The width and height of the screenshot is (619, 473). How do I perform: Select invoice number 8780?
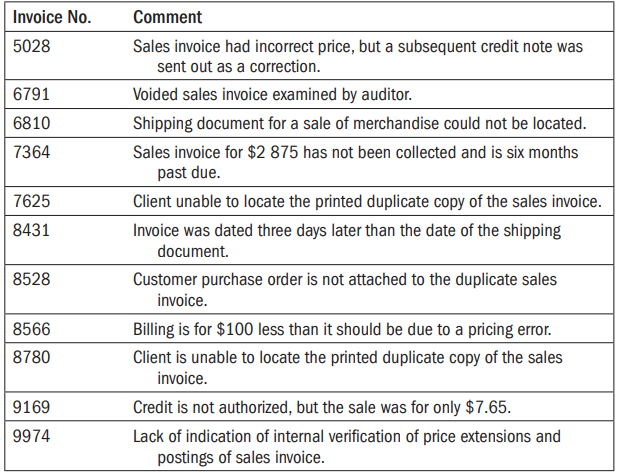click(32, 357)
